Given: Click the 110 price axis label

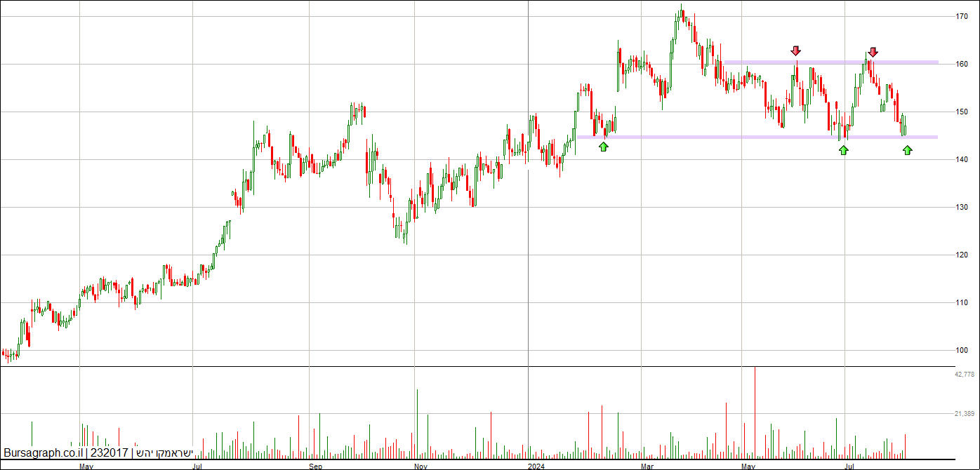Looking at the screenshot, I should (x=962, y=302).
